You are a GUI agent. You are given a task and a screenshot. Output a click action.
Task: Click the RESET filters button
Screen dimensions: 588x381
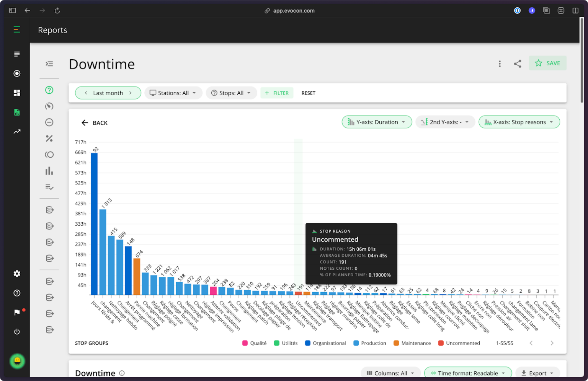point(308,93)
